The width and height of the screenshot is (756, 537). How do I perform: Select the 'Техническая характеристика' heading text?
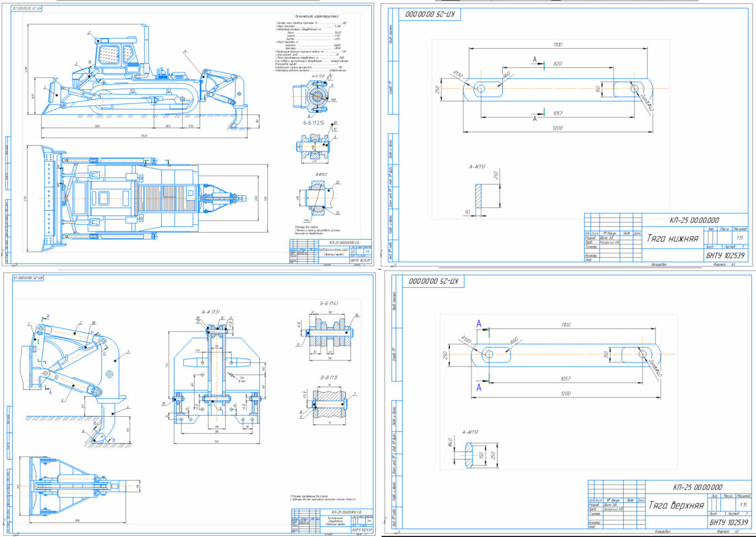pos(317,16)
